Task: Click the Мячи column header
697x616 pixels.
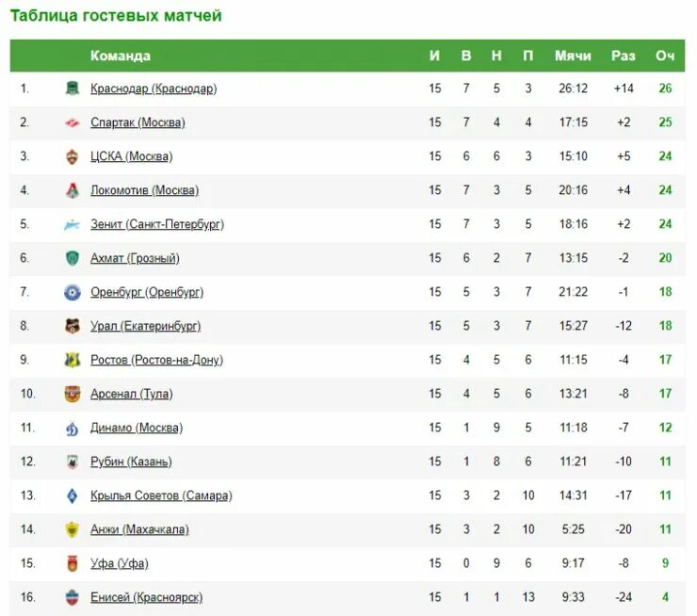Action: coord(573,56)
